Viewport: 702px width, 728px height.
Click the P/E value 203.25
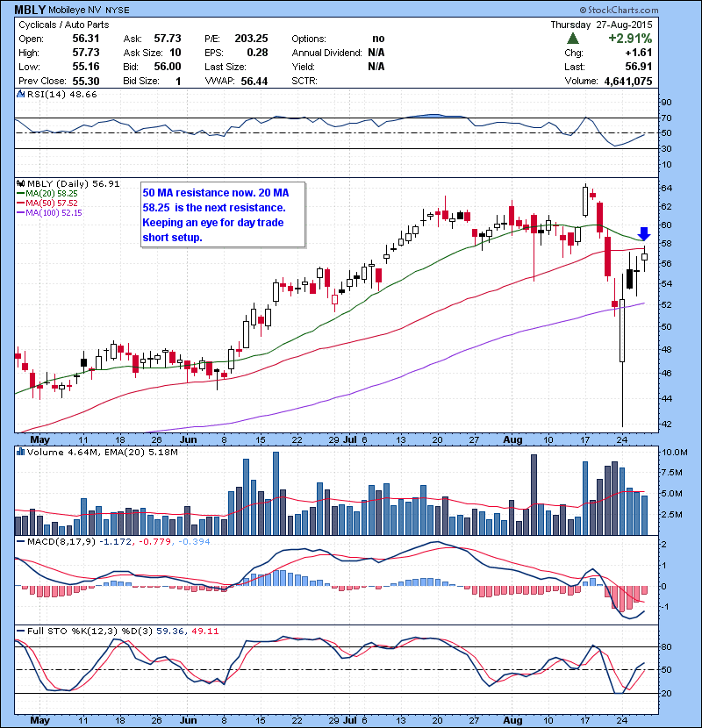[251, 39]
